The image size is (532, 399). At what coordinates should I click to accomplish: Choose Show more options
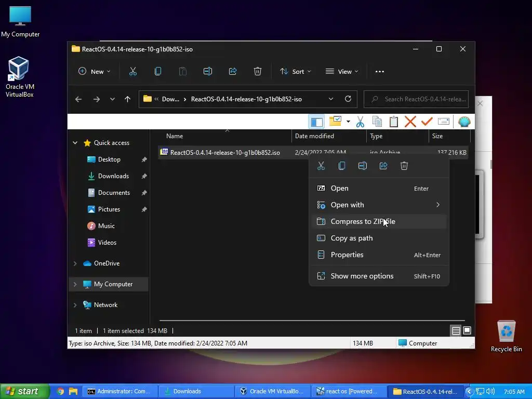tap(379, 276)
